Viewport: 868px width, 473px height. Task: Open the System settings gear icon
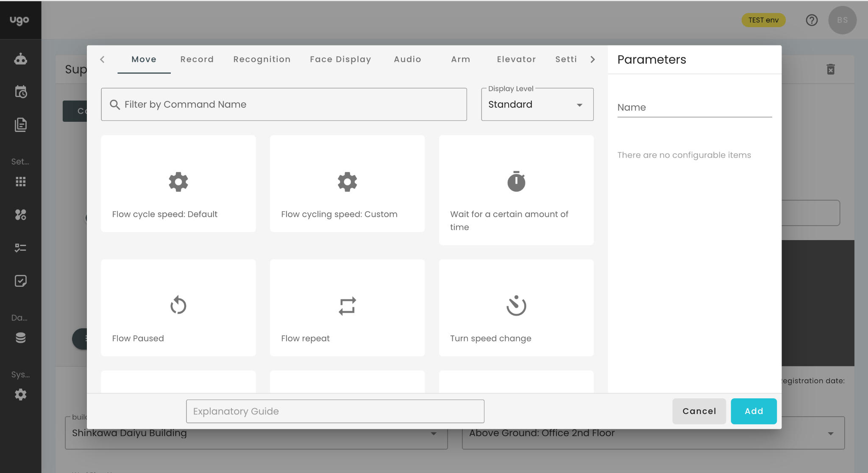20,395
